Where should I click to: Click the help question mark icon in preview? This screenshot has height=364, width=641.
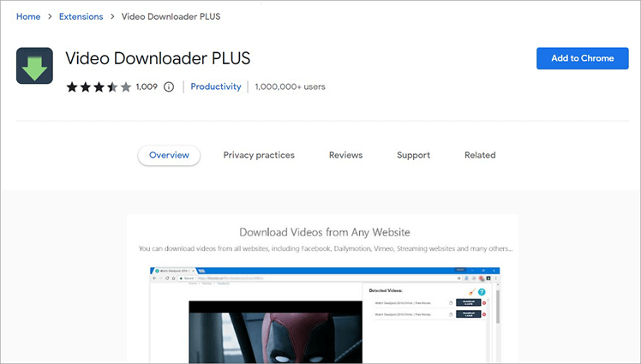click(x=482, y=292)
